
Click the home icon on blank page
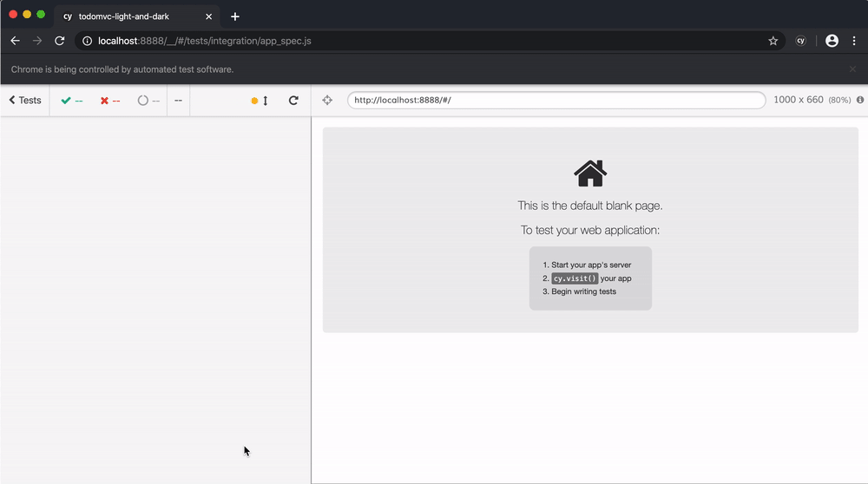pos(590,173)
